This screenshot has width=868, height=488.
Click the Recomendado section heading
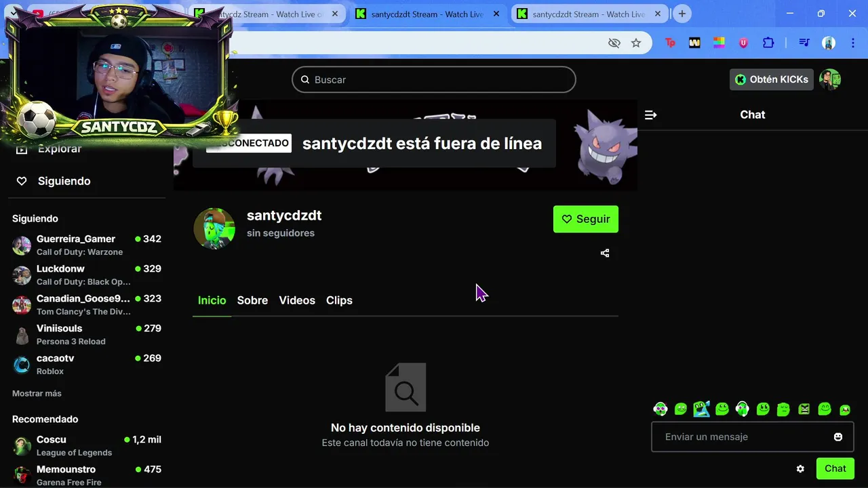(x=45, y=419)
